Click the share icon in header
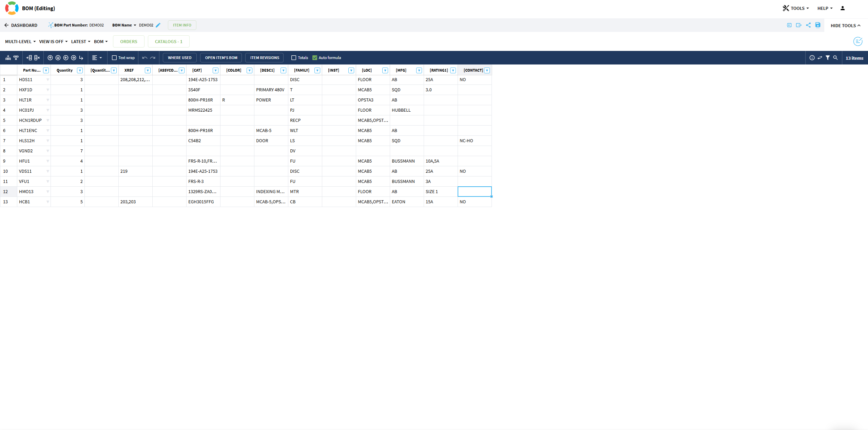Viewport: 868px width, 430px height. tap(808, 25)
